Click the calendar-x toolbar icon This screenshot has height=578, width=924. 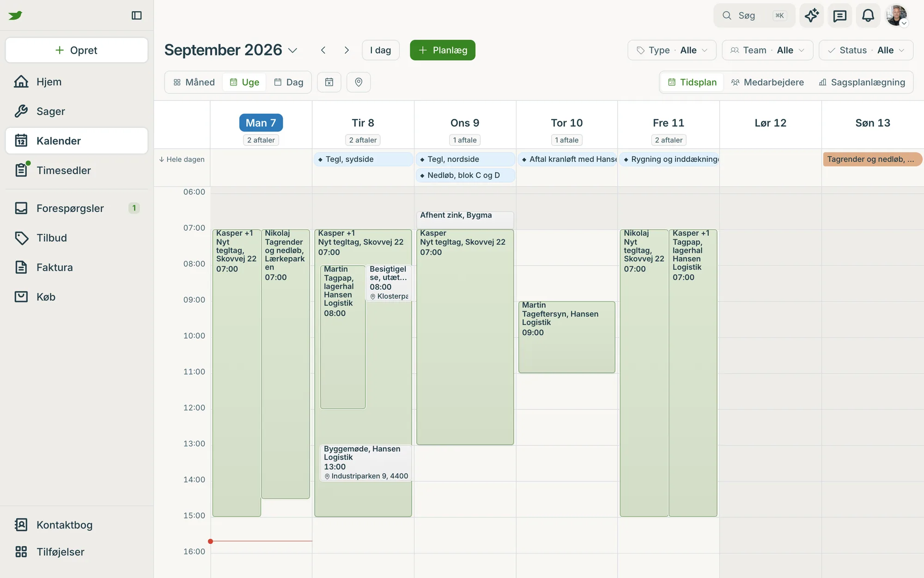click(329, 82)
